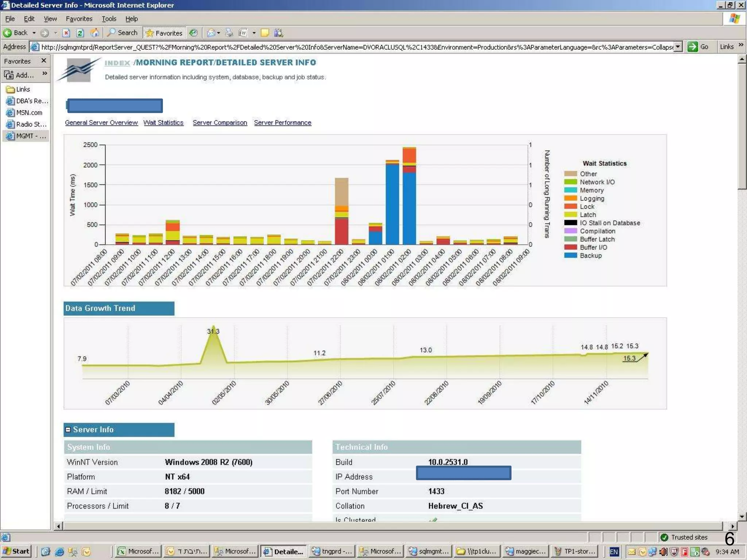Click the Stop loading toolbar icon
The width and height of the screenshot is (747, 560).
66,33
